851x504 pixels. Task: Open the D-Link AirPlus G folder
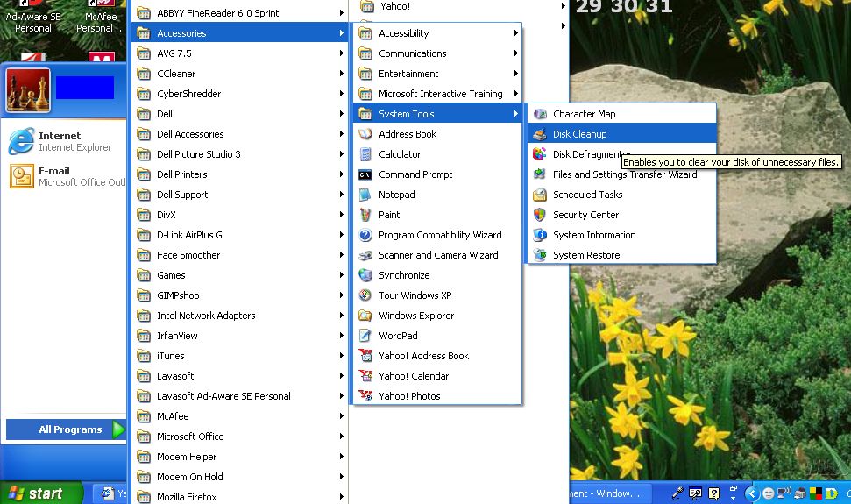[239, 235]
